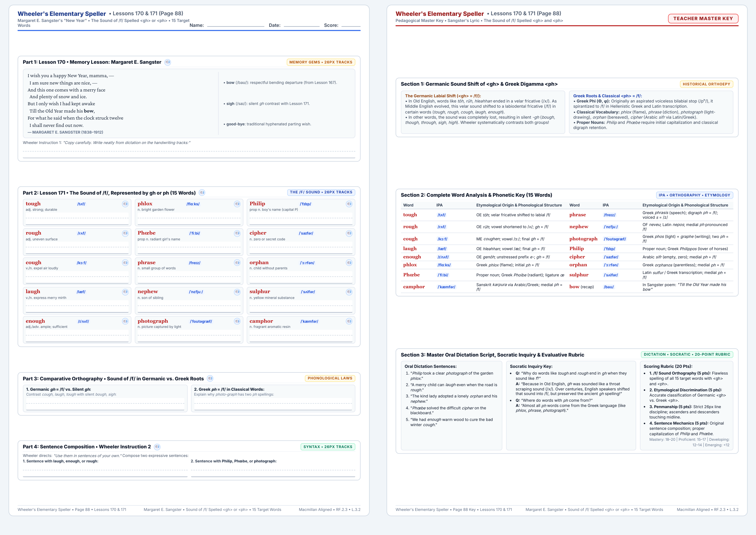Play pronunciation of the word sulphur
Viewport: 756px width, 535px height.
(349, 292)
